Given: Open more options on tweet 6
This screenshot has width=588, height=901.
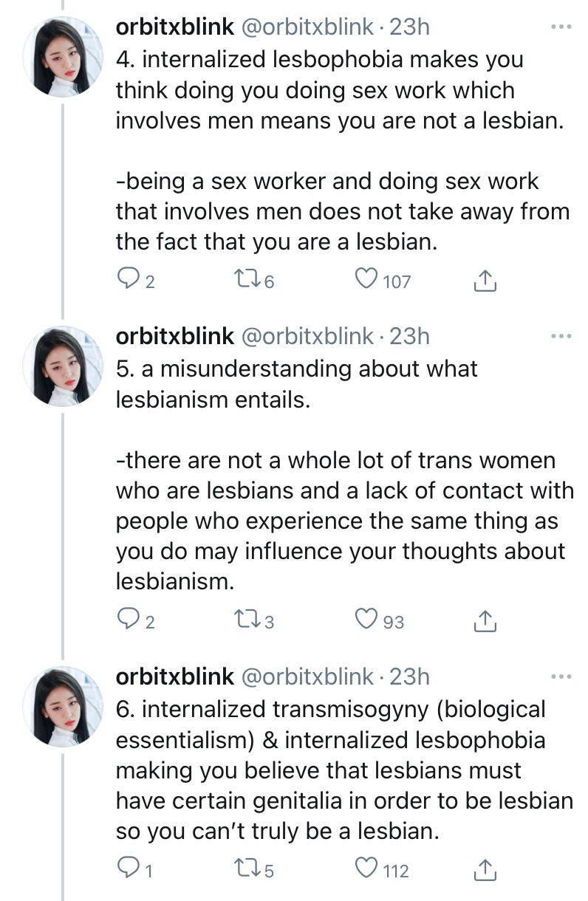Looking at the screenshot, I should (x=561, y=676).
